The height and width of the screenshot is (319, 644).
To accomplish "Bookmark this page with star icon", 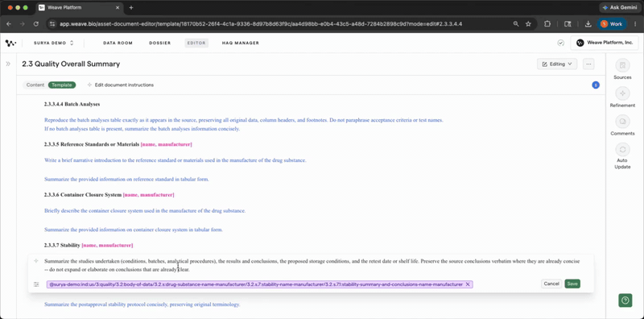I will coord(528,24).
